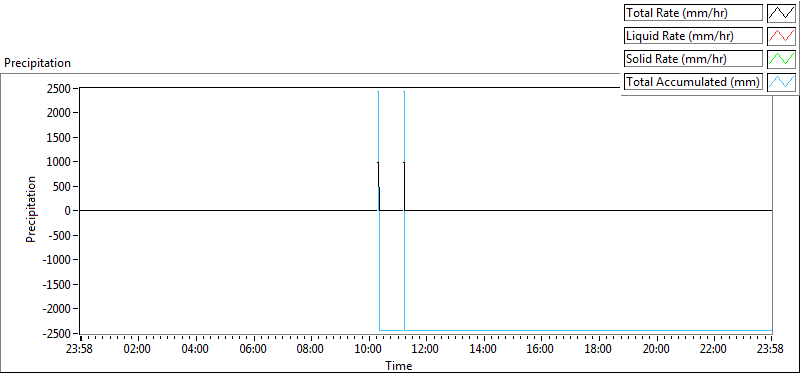Click the 12:00 x-axis time label
Image resolution: width=800 pixels, height=373 pixels.
pos(426,349)
